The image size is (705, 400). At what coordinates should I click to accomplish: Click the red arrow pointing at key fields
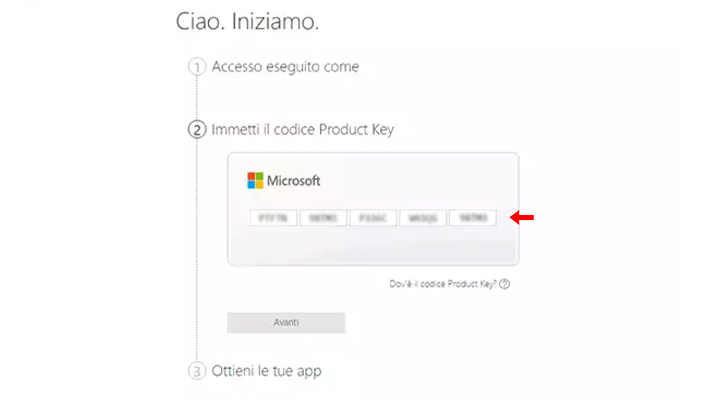(x=521, y=217)
